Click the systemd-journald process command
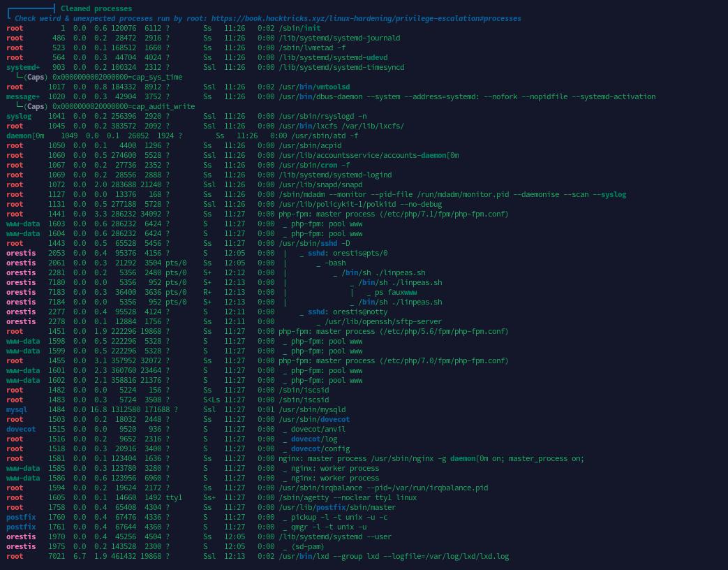This screenshot has width=728, height=570. 339,38
